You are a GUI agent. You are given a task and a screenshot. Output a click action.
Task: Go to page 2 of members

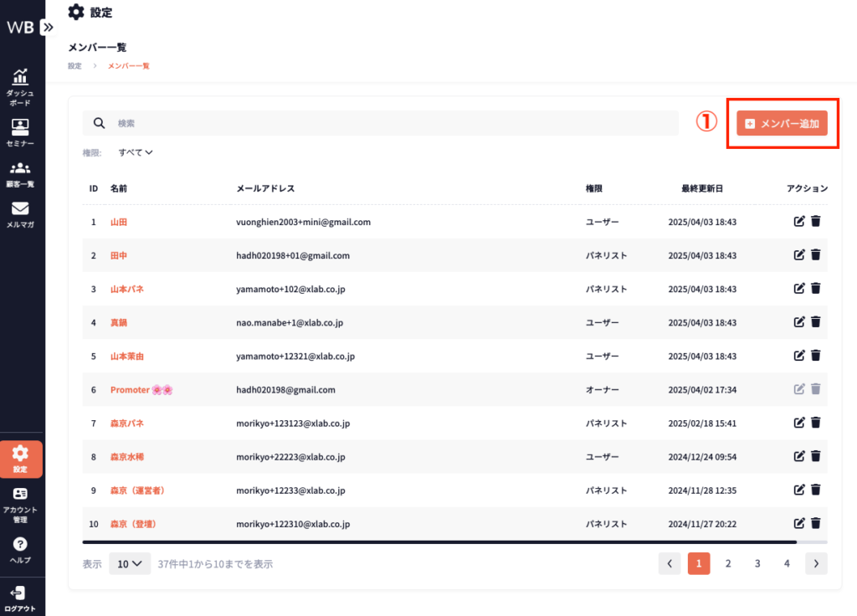click(x=728, y=564)
